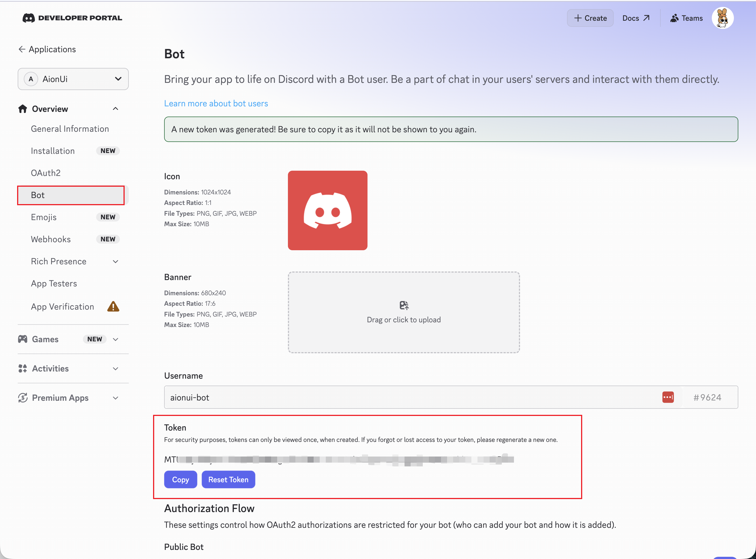Click the Overview home icon

(x=23, y=109)
